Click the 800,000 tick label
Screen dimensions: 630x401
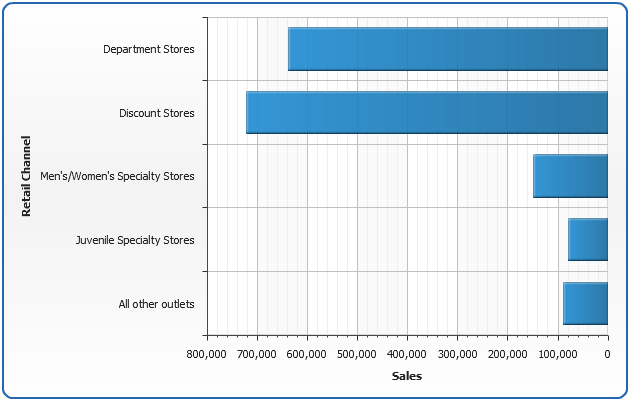(x=207, y=354)
